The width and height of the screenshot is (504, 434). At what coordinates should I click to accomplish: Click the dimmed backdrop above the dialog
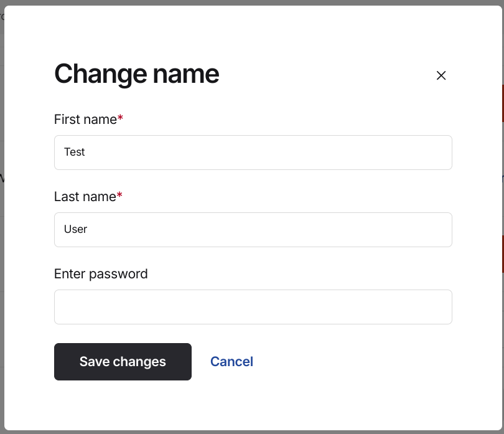point(249,2)
